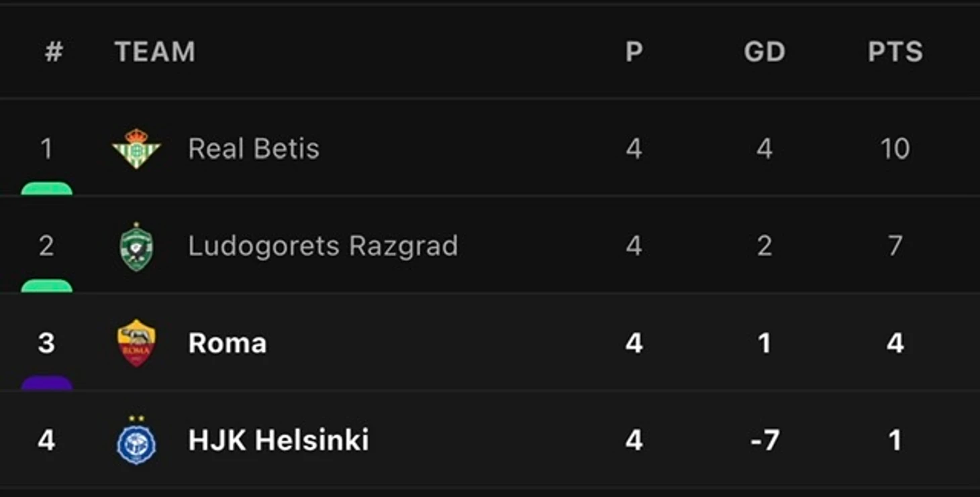Sort by the P column header
This screenshot has width=980, height=497.
point(634,52)
